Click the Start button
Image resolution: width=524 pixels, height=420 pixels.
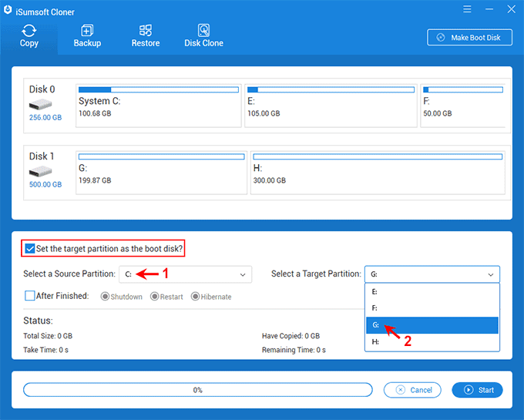478,390
